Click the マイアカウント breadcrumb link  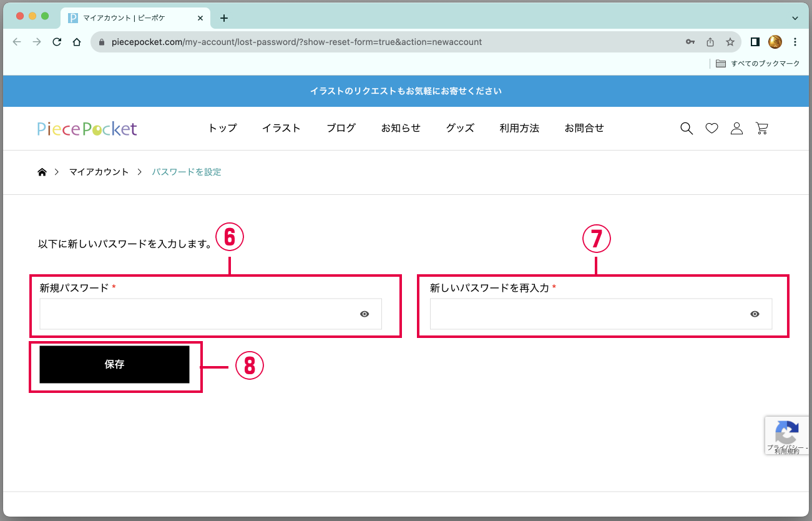(99, 172)
